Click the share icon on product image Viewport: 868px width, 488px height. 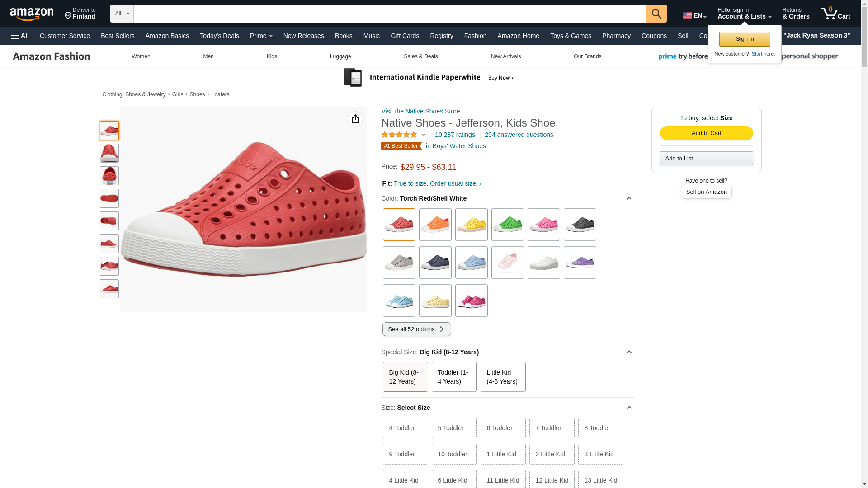[x=355, y=119]
